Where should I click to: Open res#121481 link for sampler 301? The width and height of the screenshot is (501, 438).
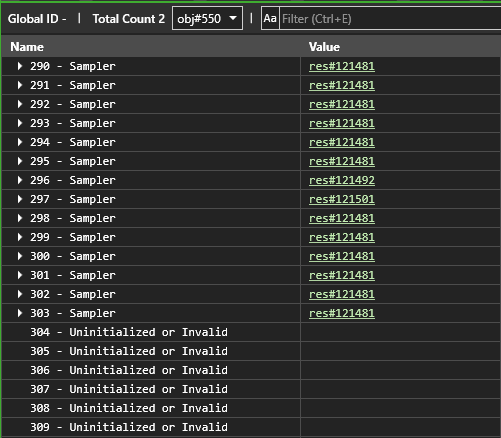tap(342, 275)
